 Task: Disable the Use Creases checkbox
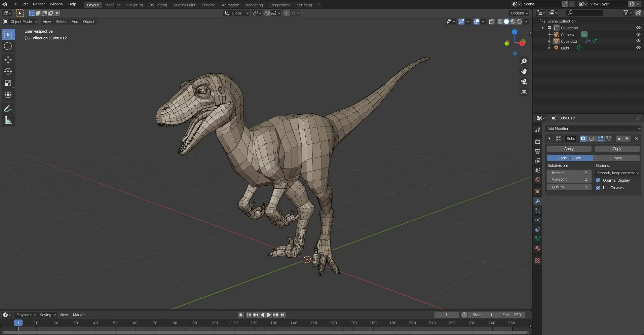tap(598, 188)
